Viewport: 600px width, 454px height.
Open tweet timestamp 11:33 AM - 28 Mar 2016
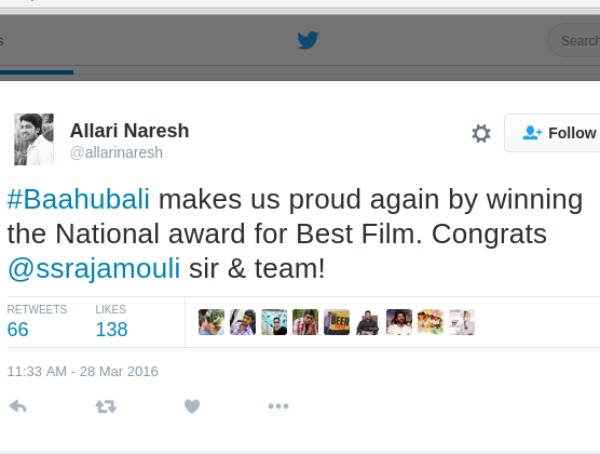[x=82, y=371]
